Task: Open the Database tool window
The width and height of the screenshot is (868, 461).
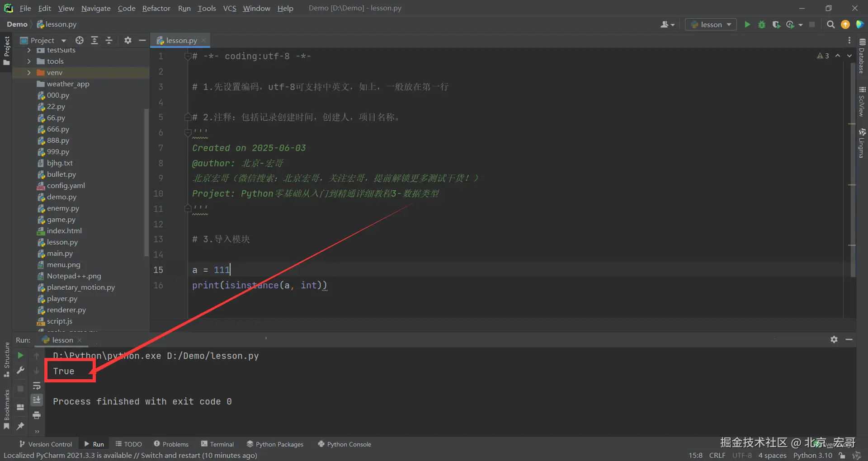Action: coord(862,56)
